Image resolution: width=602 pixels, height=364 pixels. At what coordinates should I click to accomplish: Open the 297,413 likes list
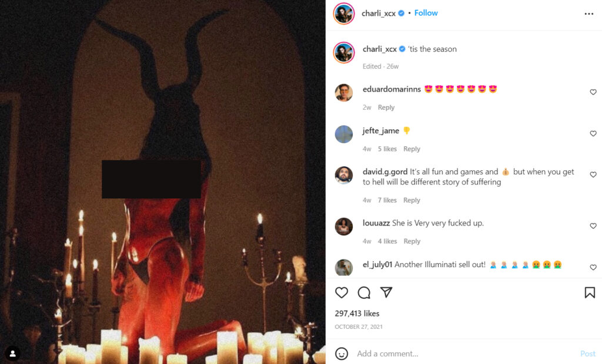(357, 314)
